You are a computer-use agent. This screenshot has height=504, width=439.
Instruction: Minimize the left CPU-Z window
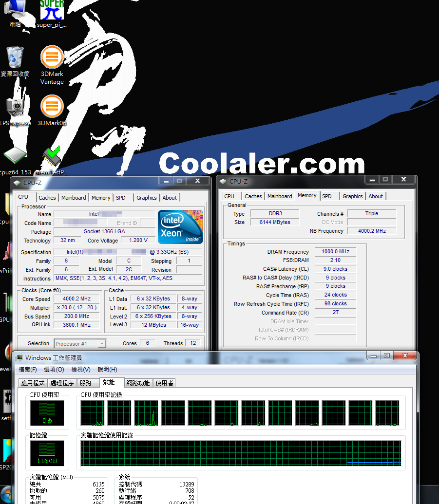coord(166,181)
